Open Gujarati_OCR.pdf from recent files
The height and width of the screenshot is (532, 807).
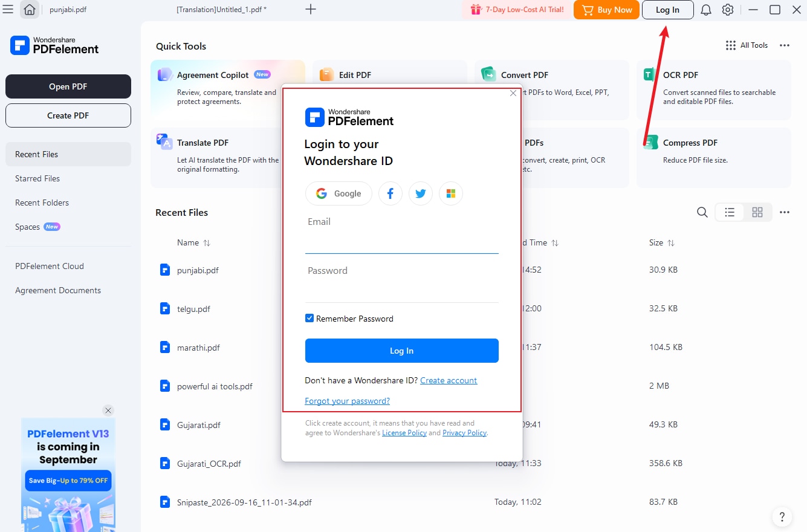(209, 464)
